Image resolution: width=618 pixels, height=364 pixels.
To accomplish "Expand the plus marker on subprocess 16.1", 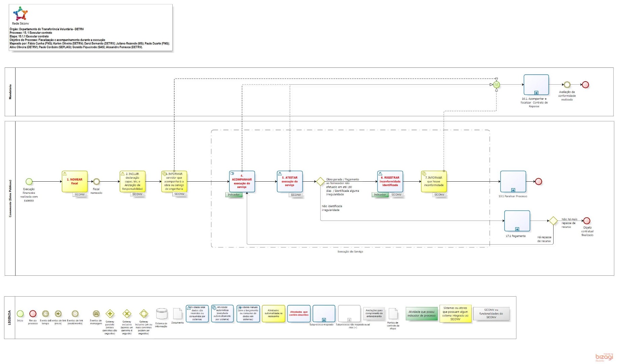I will [x=536, y=93].
